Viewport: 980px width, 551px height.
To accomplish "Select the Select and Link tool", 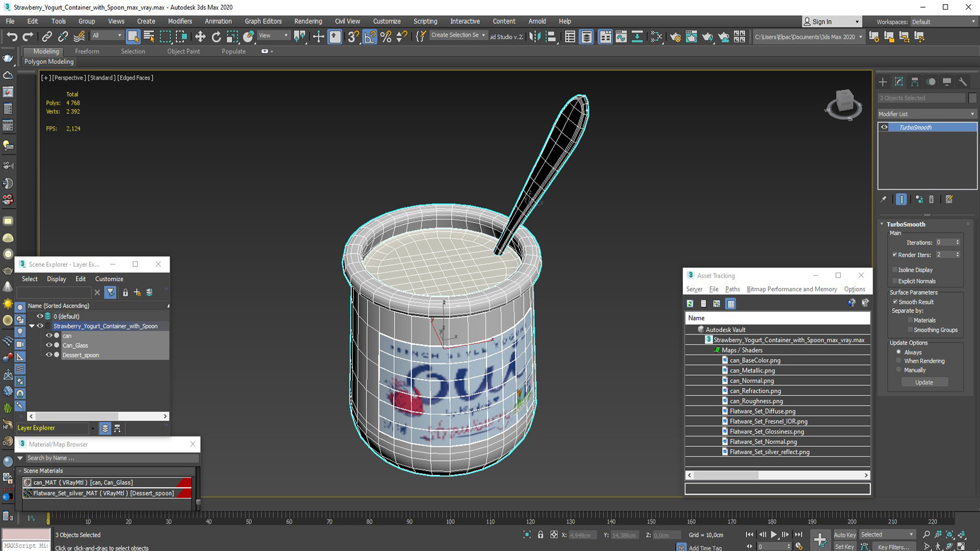I will [x=46, y=36].
